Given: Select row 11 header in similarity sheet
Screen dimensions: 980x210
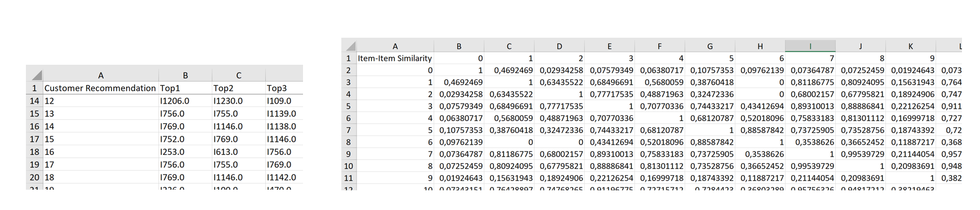Looking at the screenshot, I should pos(348,177).
